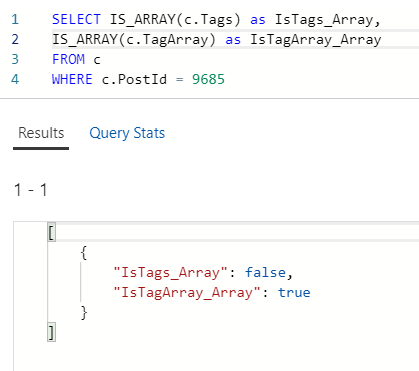Click the 9685 value in the query

pos(208,79)
